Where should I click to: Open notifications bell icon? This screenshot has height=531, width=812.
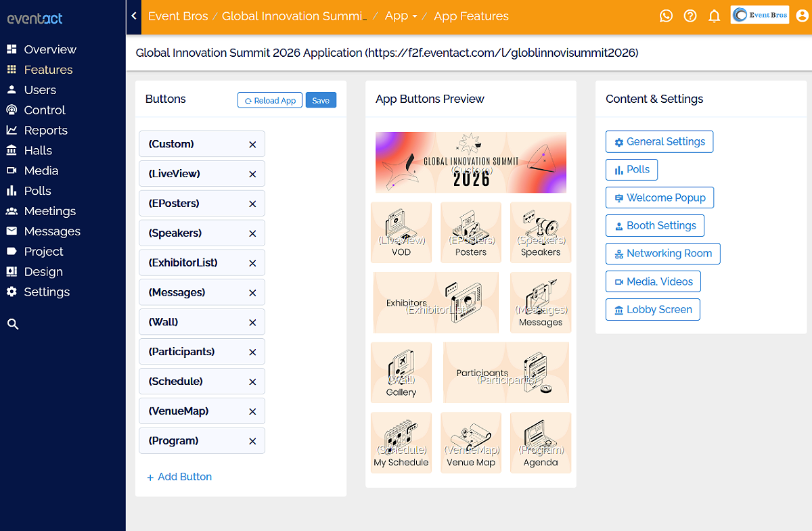tap(714, 16)
